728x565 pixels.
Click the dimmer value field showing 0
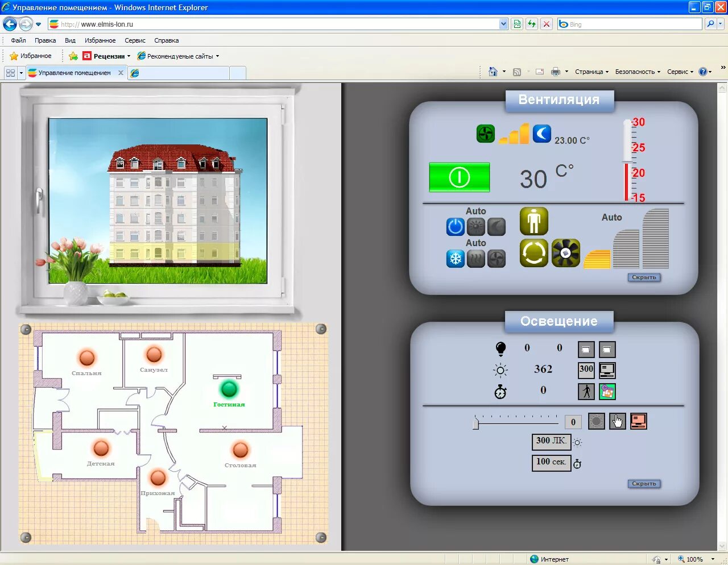(x=573, y=422)
